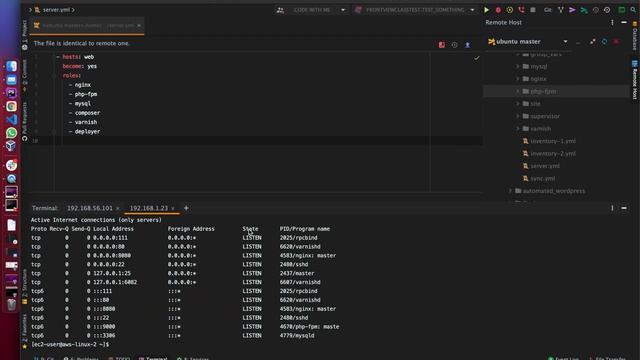Open Finder from the dock
The width and height of the screenshot is (640, 360).
(x=11, y=66)
